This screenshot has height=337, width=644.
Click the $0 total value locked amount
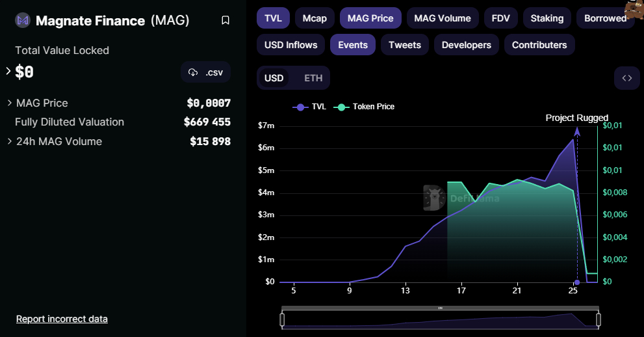coord(24,72)
